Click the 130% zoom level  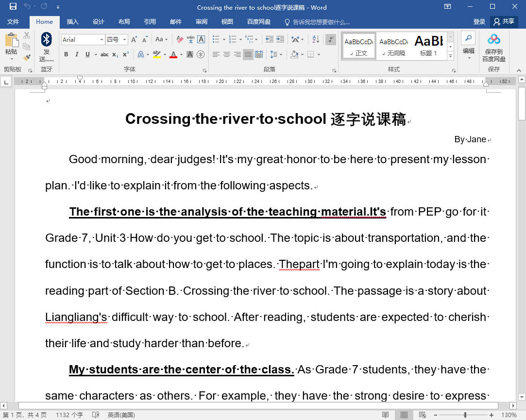point(509,415)
